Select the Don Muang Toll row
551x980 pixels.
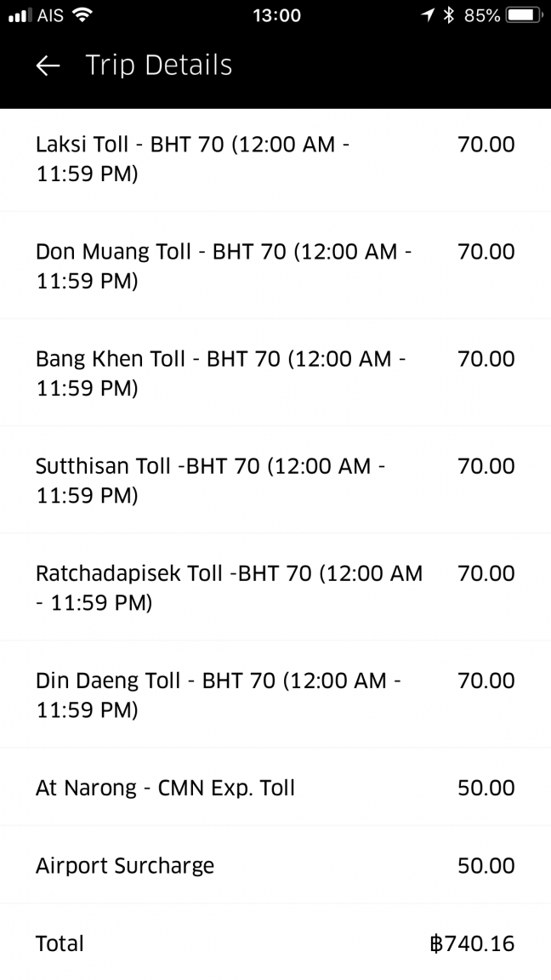pyautogui.click(x=275, y=265)
